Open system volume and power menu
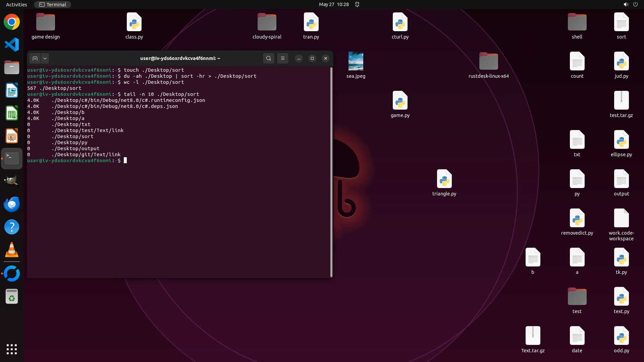This screenshot has height=362, width=644. pos(631,4)
